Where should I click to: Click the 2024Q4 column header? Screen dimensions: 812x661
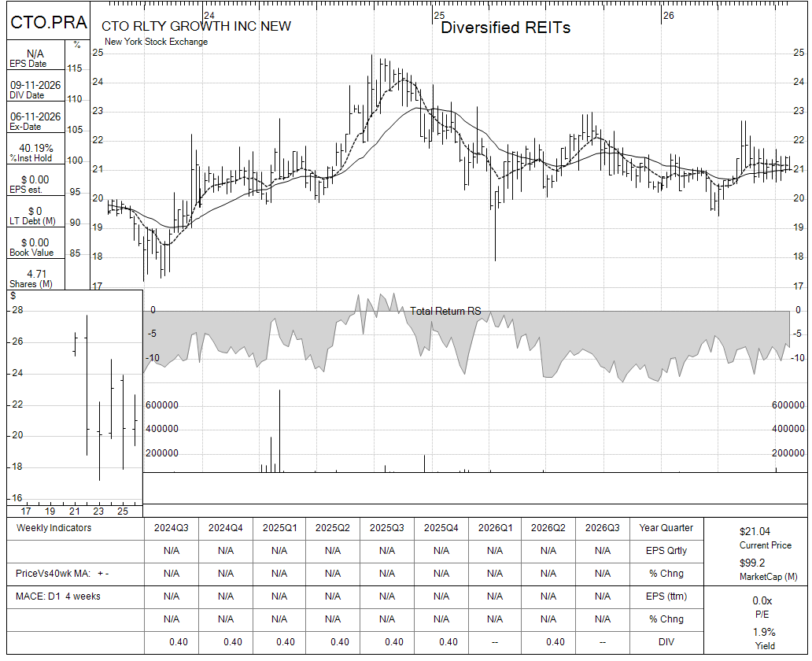click(226, 528)
